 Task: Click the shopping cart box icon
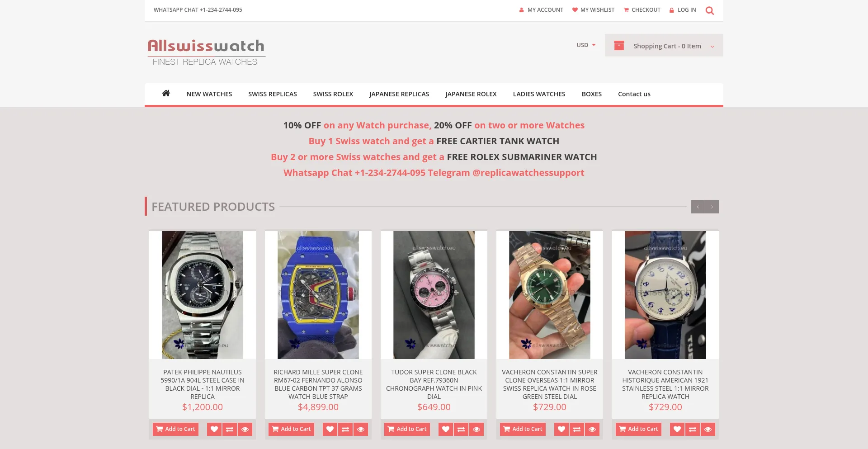click(x=619, y=45)
